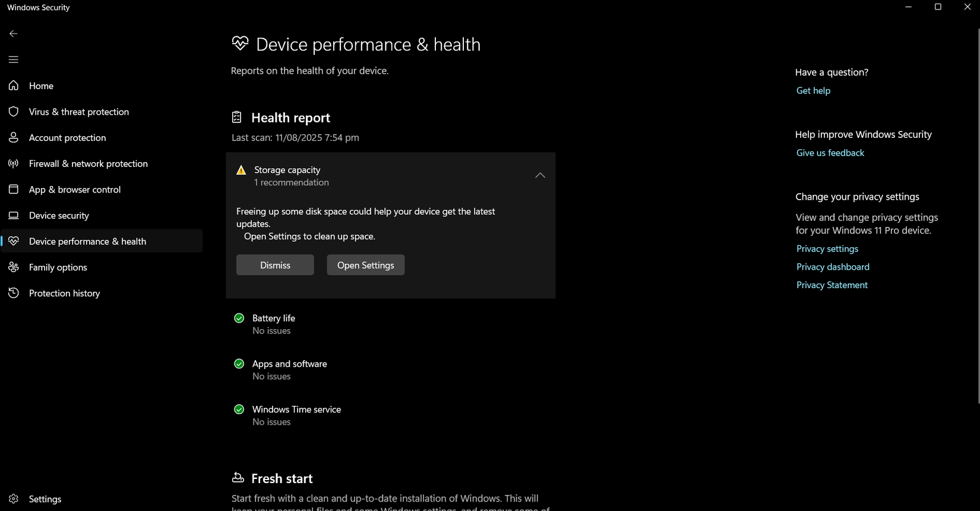
Task: Click the Home house icon
Action: tap(14, 86)
